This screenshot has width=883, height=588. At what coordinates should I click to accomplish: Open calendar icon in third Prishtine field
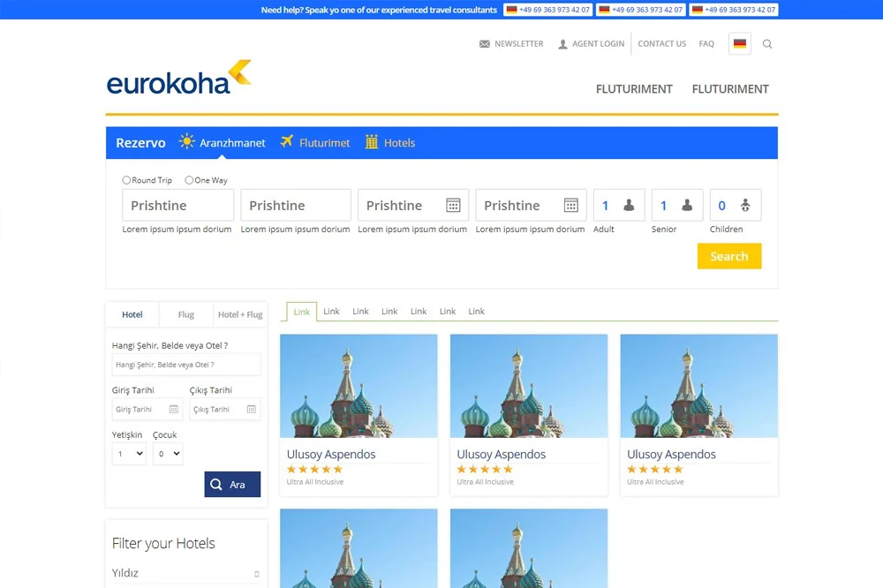[453, 206]
